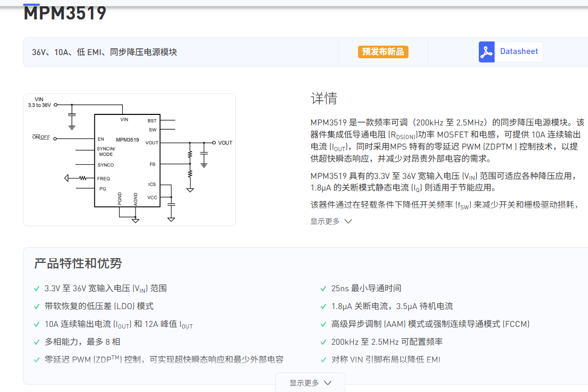Click the checkmark beside 多相能力，最多 8 相
This screenshot has height=392, width=588.
pyautogui.click(x=37, y=342)
